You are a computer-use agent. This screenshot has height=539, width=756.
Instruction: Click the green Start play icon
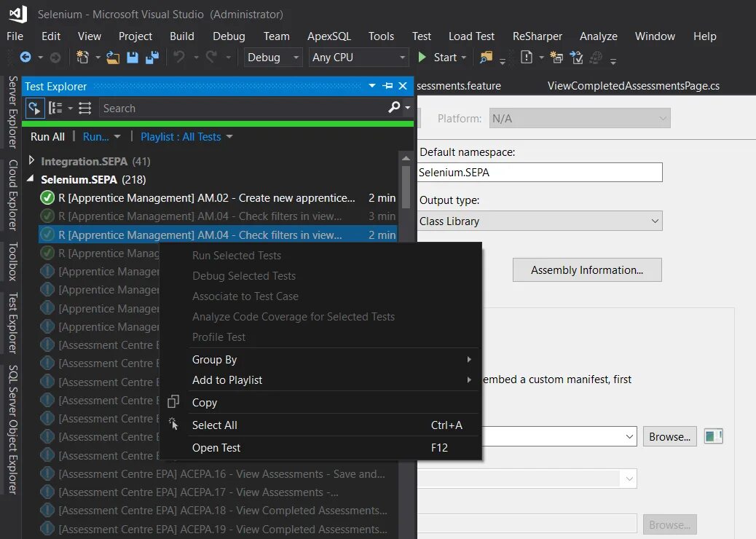tap(422, 58)
